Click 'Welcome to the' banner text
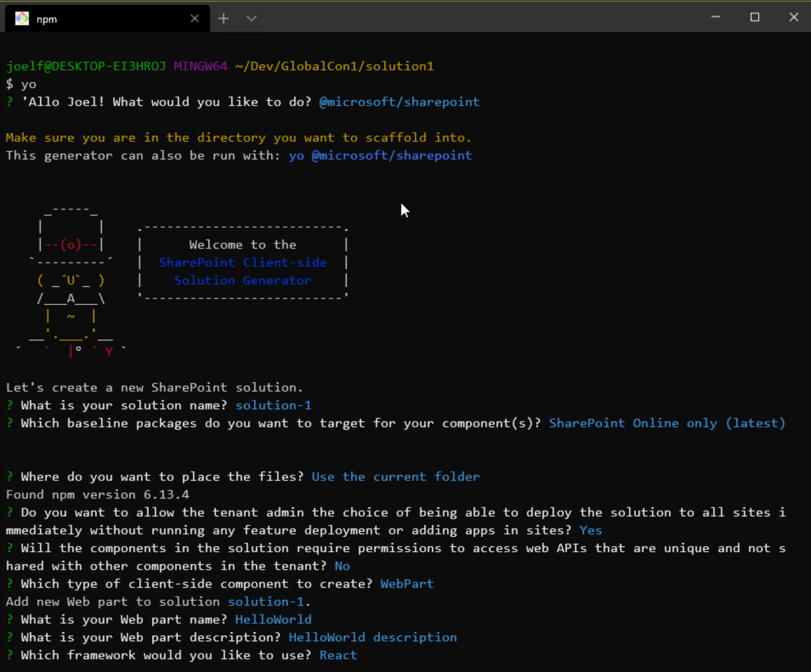 [x=243, y=245]
